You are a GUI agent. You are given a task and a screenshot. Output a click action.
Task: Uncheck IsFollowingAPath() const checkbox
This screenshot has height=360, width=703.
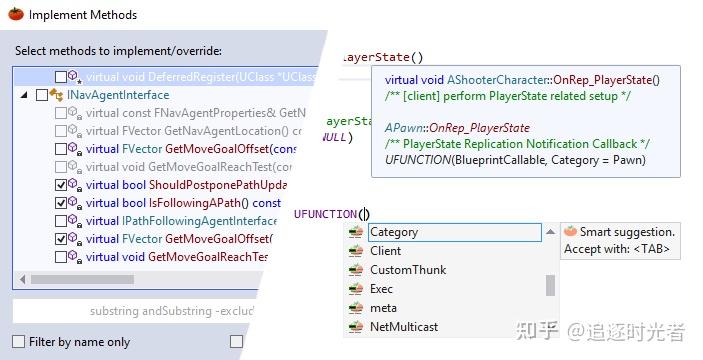pyautogui.click(x=61, y=203)
